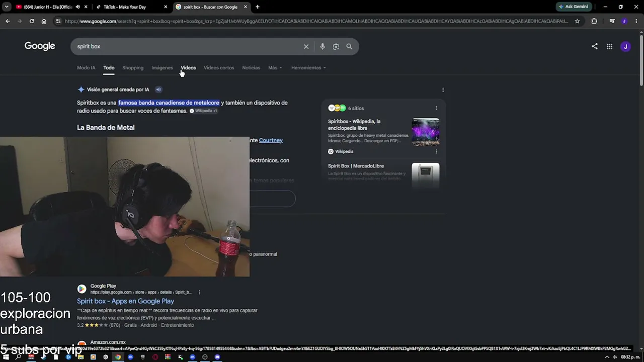Open the media controls icon in toolbar

(x=612, y=21)
